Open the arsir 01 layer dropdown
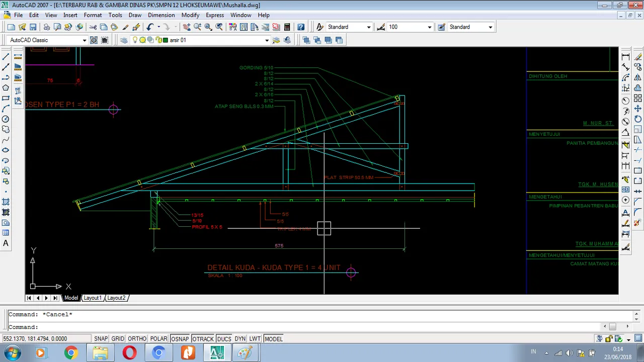 [x=267, y=40]
